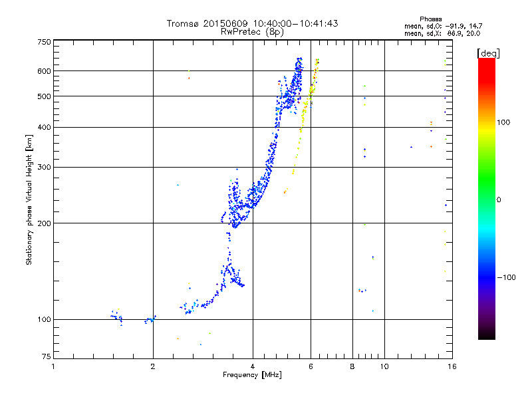Click the y-axis label '750'

(44, 42)
